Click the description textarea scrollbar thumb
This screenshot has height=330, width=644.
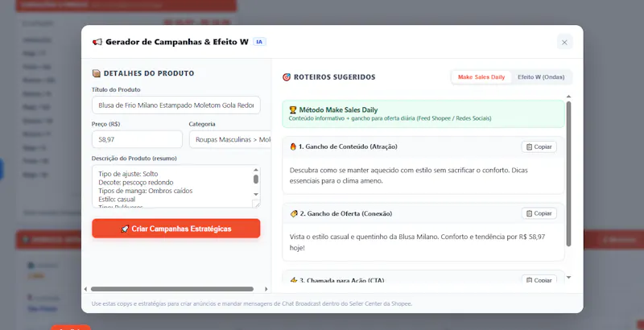(x=256, y=179)
